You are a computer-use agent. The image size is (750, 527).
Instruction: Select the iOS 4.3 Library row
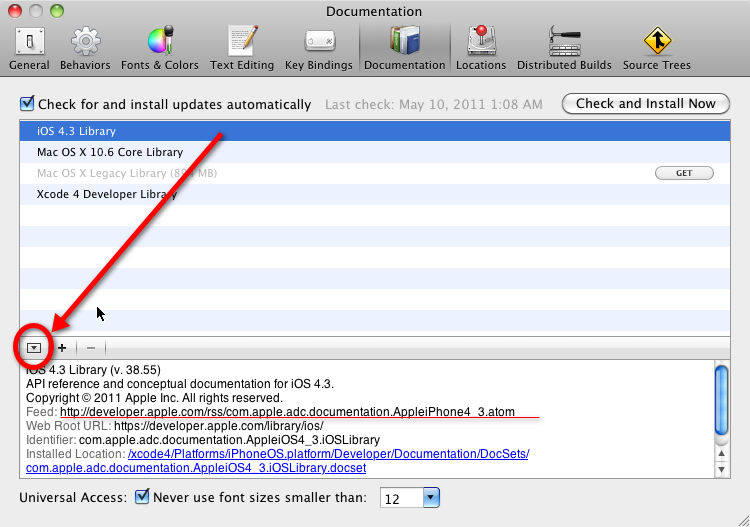tap(375, 131)
